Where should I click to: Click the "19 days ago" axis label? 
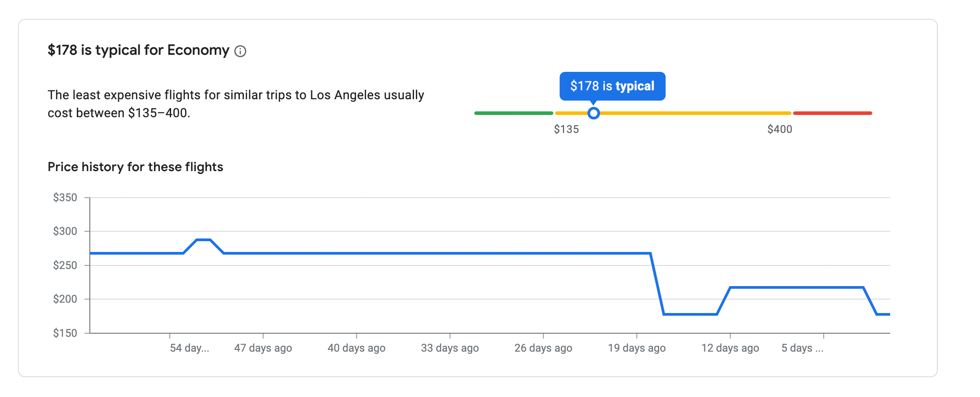pyautogui.click(x=636, y=348)
